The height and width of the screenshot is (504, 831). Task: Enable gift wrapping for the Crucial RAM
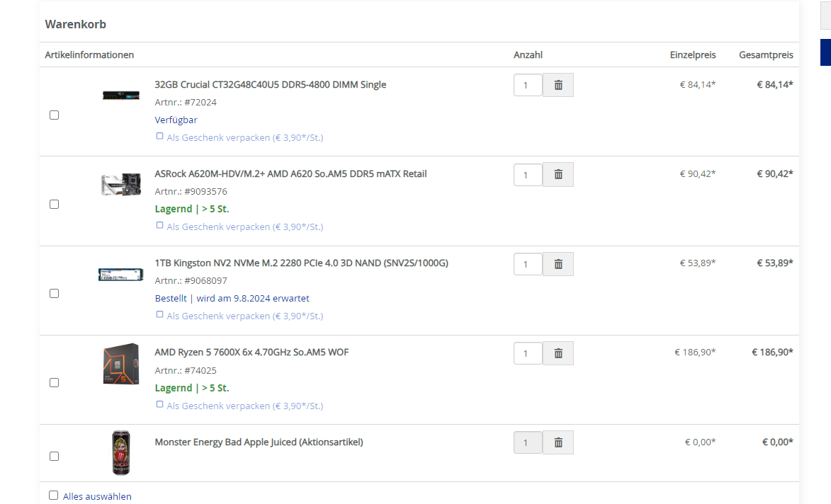coord(159,136)
